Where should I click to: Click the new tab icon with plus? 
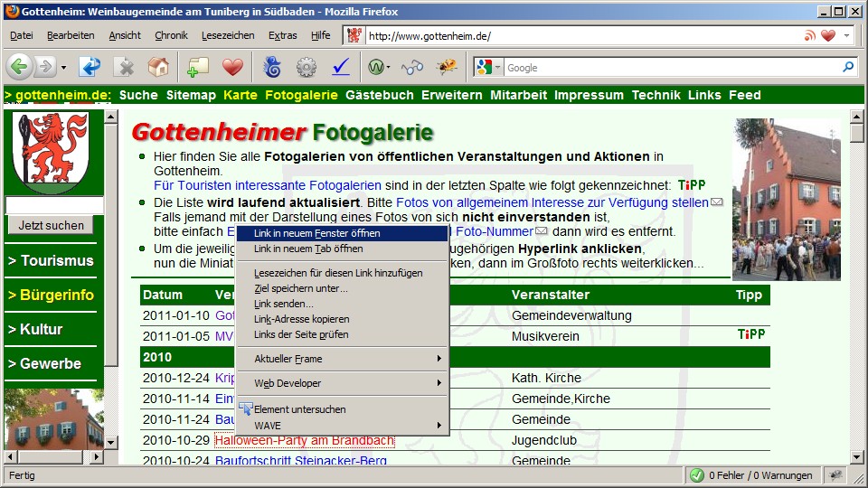point(198,67)
